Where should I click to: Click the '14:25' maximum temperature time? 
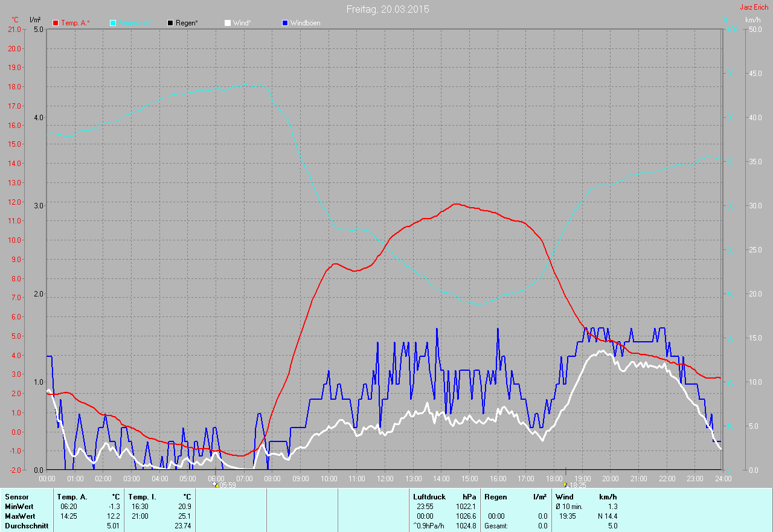(69, 516)
